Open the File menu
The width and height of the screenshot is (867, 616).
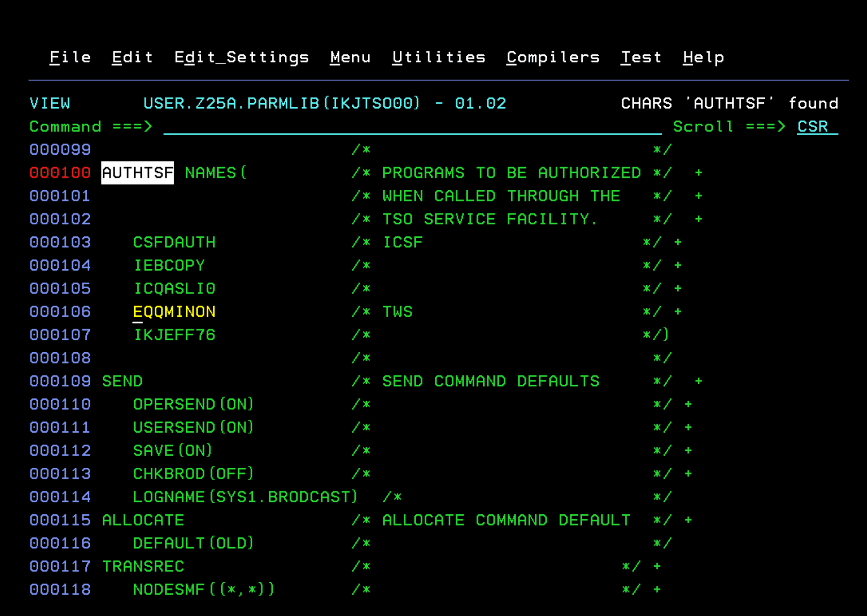tap(70, 57)
